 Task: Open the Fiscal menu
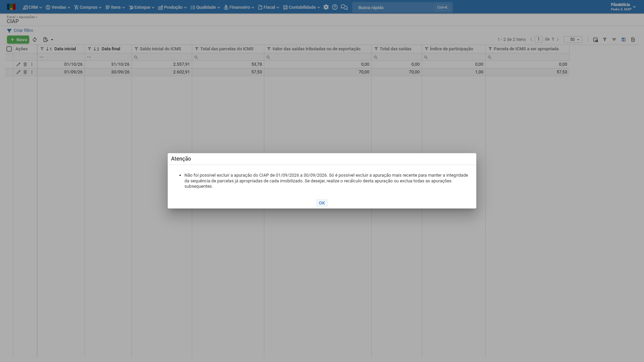[269, 7]
